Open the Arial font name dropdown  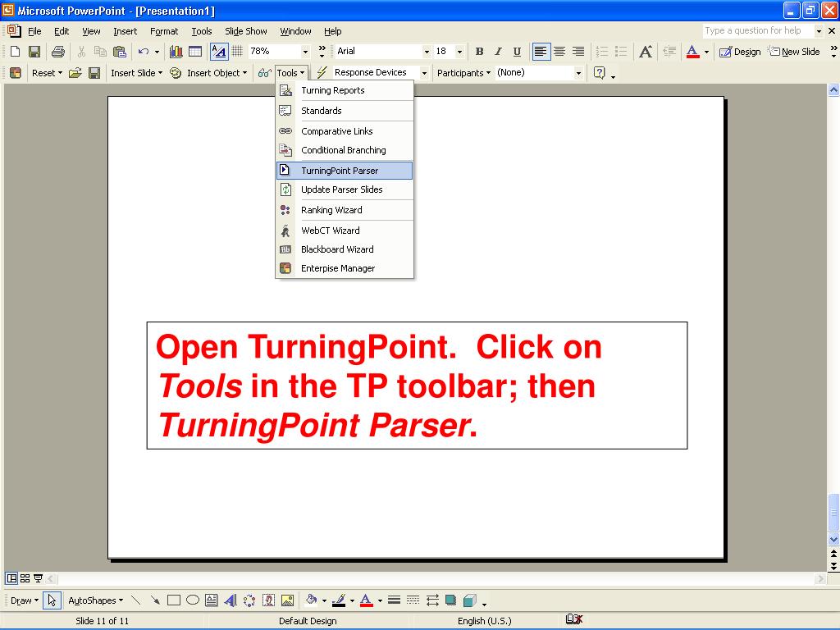point(427,52)
